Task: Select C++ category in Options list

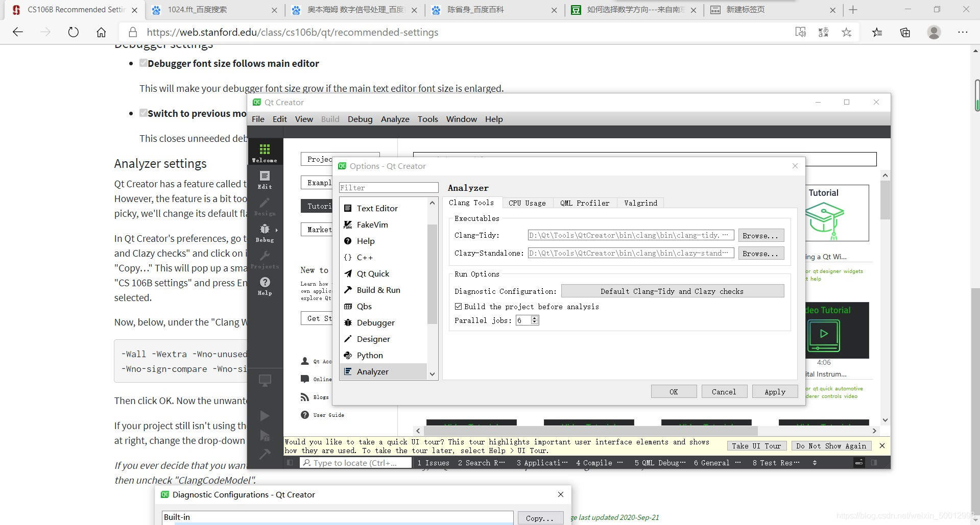Action: pos(383,257)
